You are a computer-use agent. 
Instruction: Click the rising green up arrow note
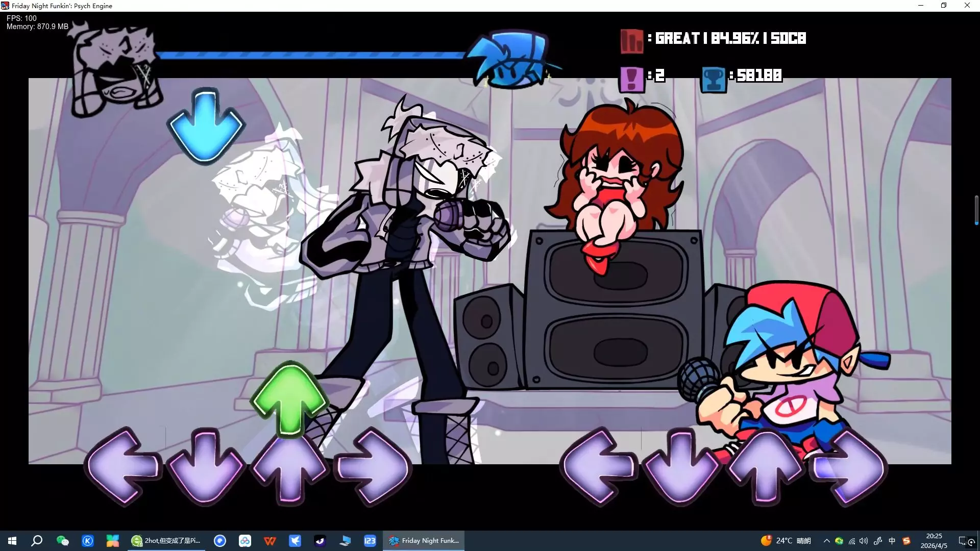(x=289, y=398)
